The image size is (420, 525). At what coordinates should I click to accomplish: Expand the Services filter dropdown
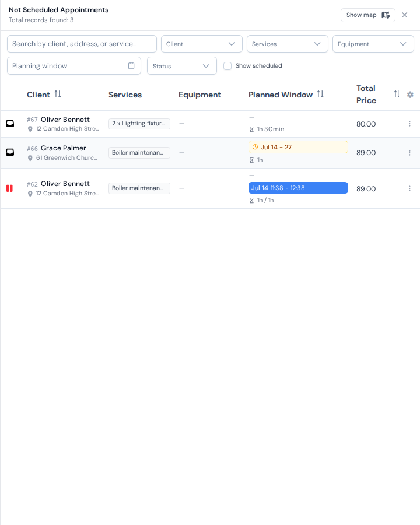pos(288,44)
